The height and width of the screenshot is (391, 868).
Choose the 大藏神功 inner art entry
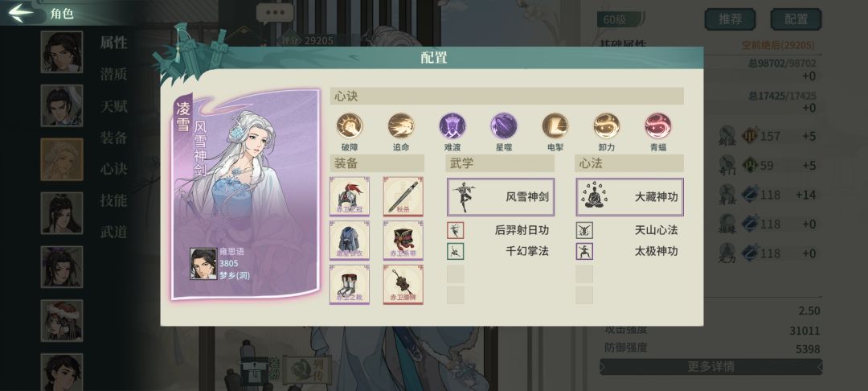tap(629, 196)
